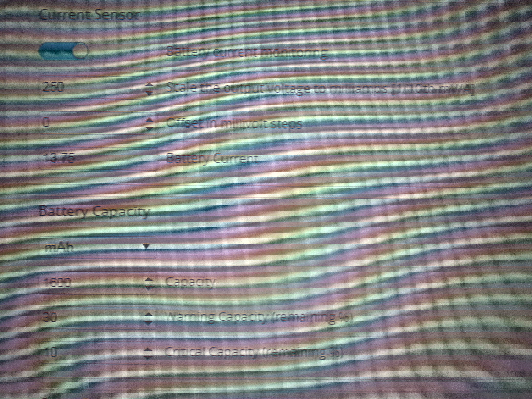Increase the battery Capacity value
Screen dimensions: 532x399
pos(148,279)
